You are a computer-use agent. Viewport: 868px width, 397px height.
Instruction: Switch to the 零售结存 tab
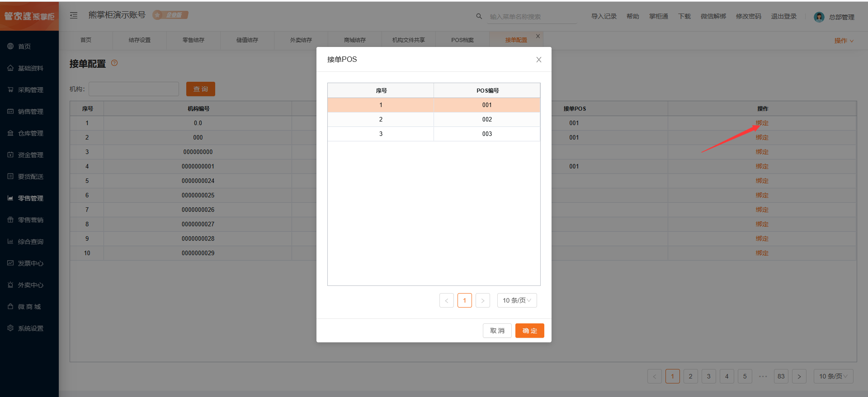(193, 40)
